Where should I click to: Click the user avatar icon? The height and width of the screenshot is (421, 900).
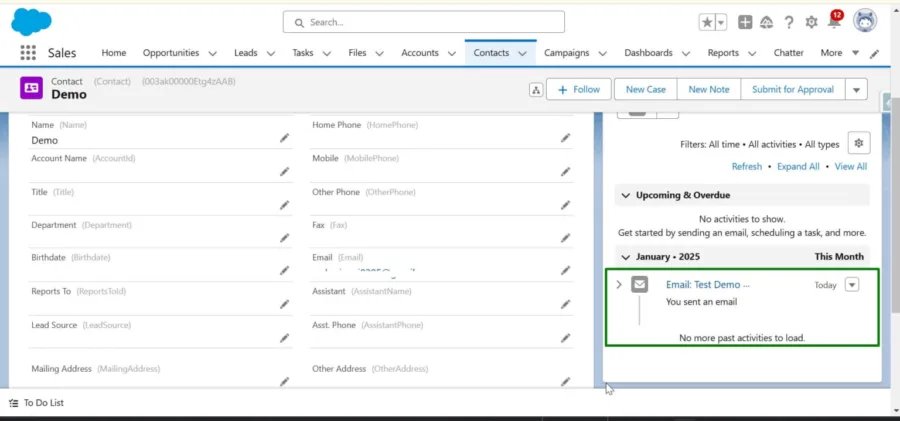point(865,22)
